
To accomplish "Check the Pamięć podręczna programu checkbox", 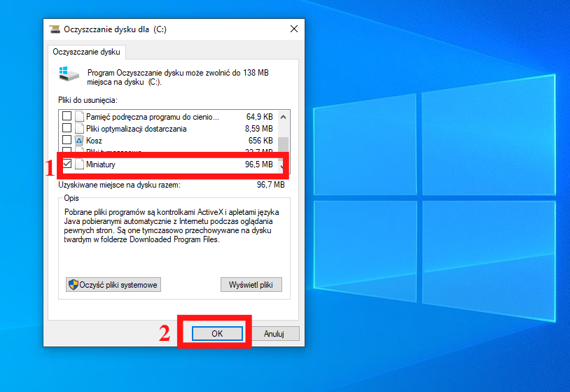I will pos(67,116).
